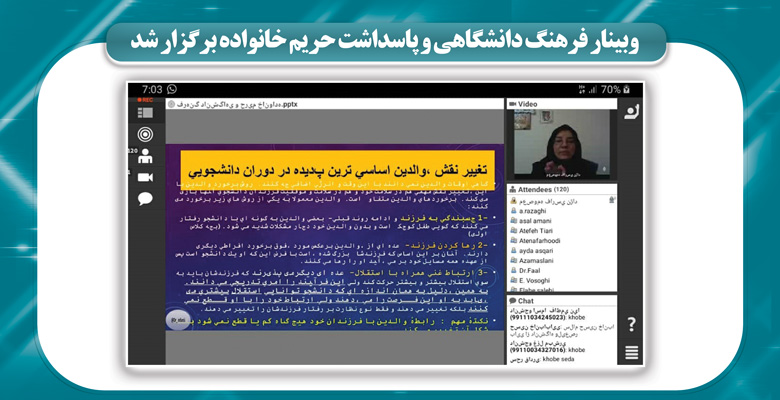
Task: Click the 70% battery percentage text
Action: [611, 90]
